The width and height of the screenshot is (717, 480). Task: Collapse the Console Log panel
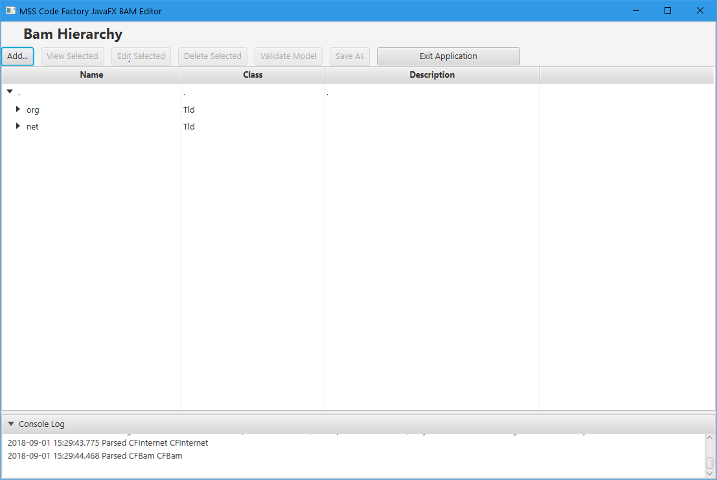click(10, 424)
